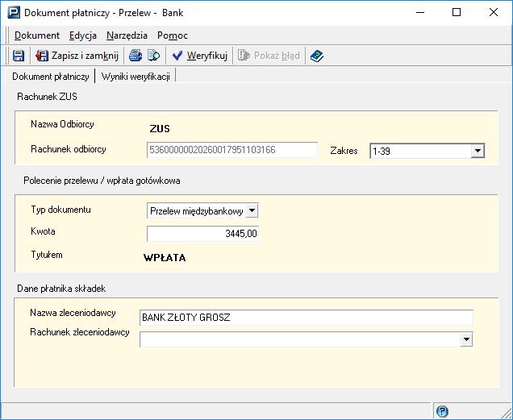
Task: Close the Dokument płatniczy window
Action: click(494, 12)
